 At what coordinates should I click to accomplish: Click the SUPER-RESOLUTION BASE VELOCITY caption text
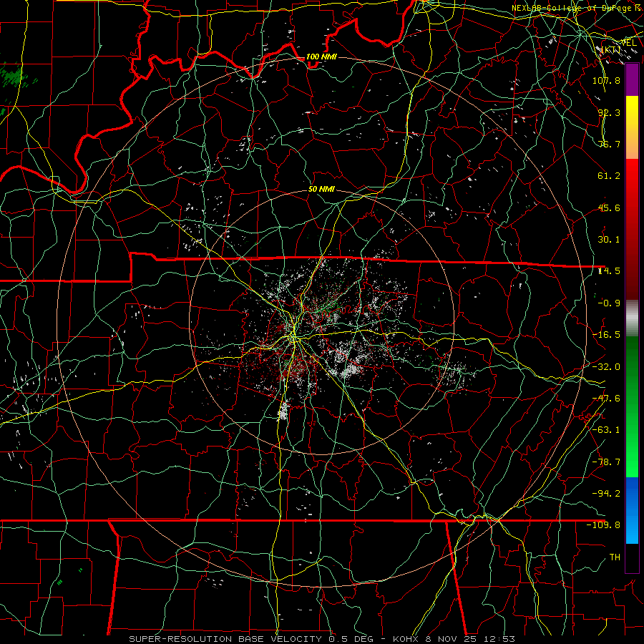[225, 639]
